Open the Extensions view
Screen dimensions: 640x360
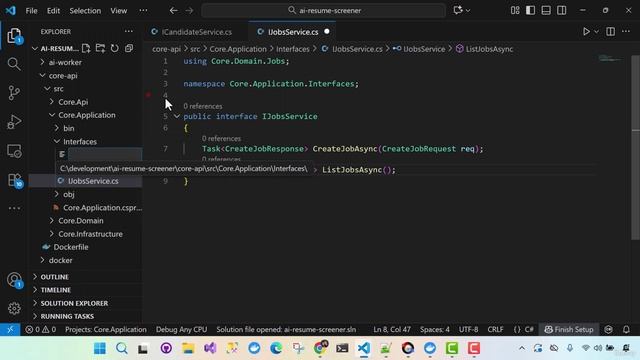pyautogui.click(x=14, y=180)
